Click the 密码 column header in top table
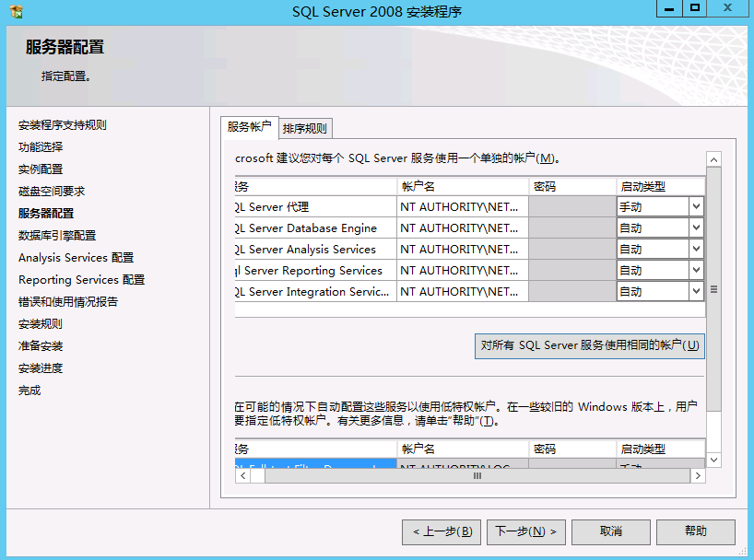754x560 pixels. tap(572, 186)
